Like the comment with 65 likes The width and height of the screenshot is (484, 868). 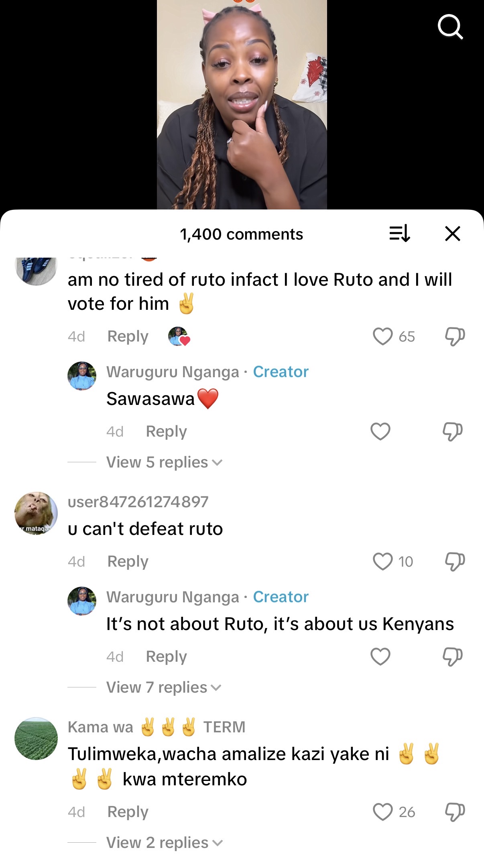click(382, 336)
